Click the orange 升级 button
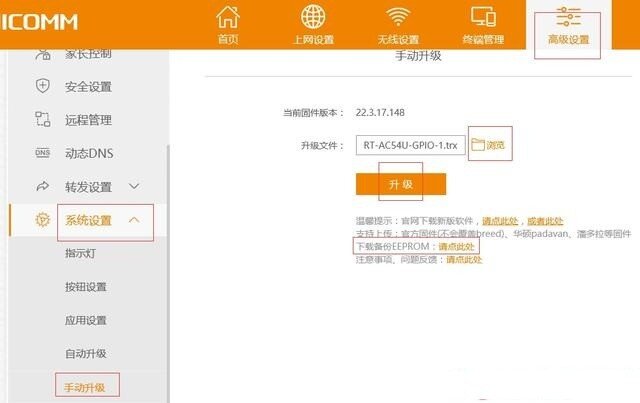The width and height of the screenshot is (640, 403). click(401, 184)
